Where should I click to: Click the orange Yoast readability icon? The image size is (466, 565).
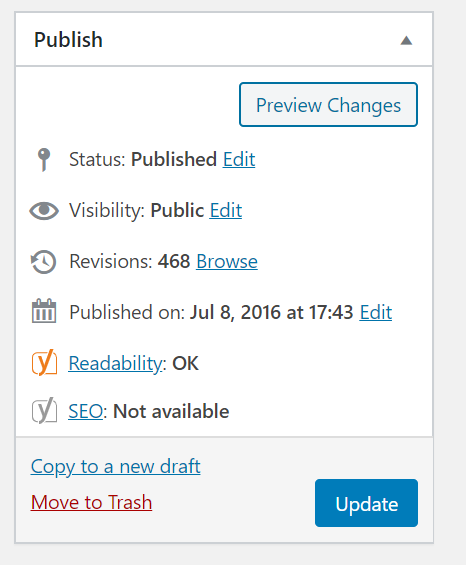tap(44, 362)
